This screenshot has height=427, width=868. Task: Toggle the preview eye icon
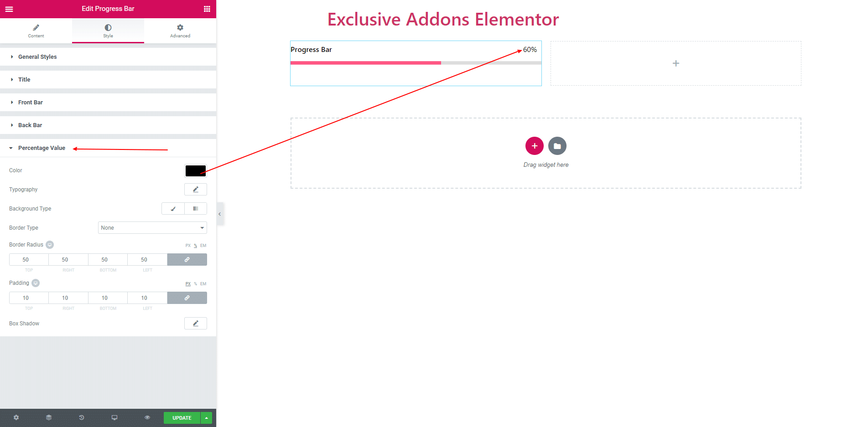click(x=147, y=417)
